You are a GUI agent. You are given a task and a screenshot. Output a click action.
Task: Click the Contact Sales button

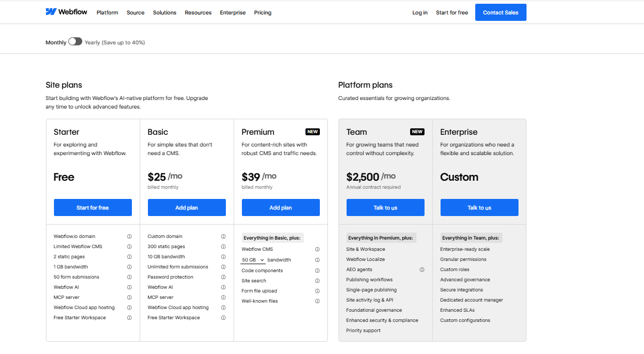(501, 12)
